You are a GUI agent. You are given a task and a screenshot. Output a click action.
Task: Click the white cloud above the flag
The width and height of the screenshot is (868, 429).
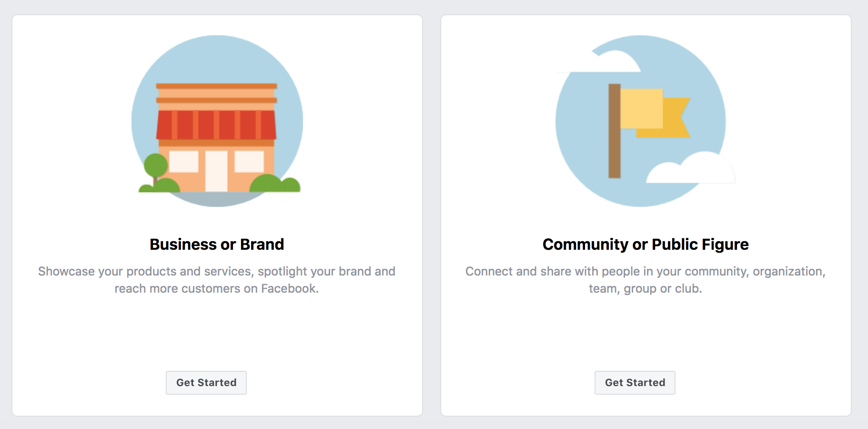tap(615, 62)
